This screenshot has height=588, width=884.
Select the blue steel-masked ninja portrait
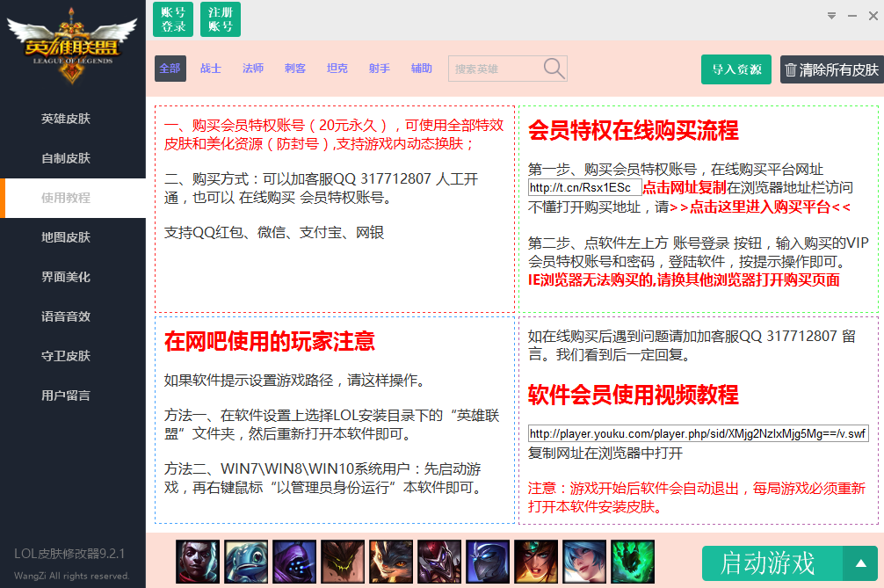pos(488,562)
